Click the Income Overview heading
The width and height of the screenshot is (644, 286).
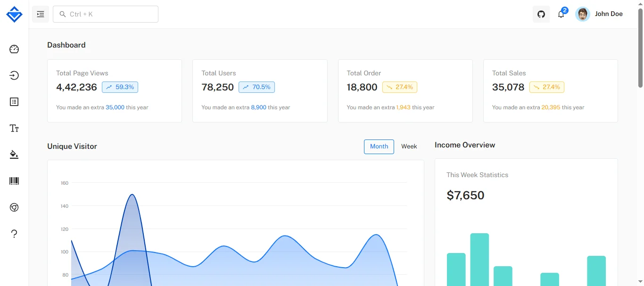click(x=465, y=145)
